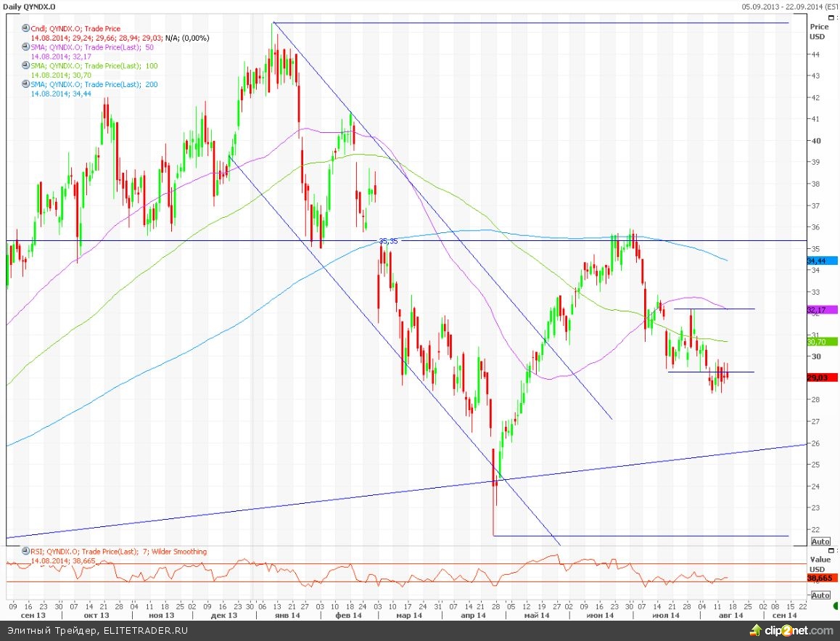This screenshot has width=840, height=641.
Task: Click the round icon beside the SMA 100 legend
Action: coord(25,65)
